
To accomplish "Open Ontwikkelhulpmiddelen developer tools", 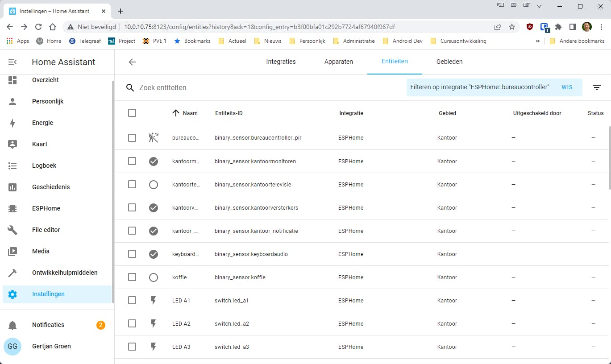I will 65,273.
